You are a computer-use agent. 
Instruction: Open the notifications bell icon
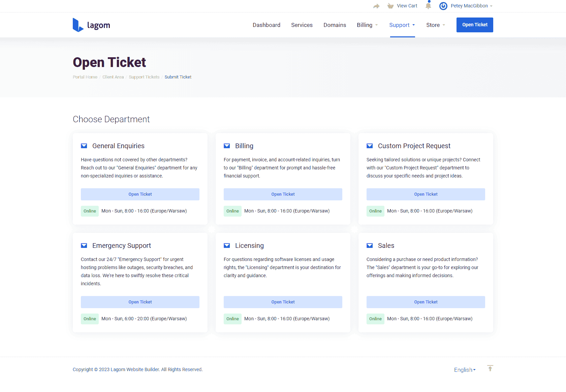coord(429,5)
